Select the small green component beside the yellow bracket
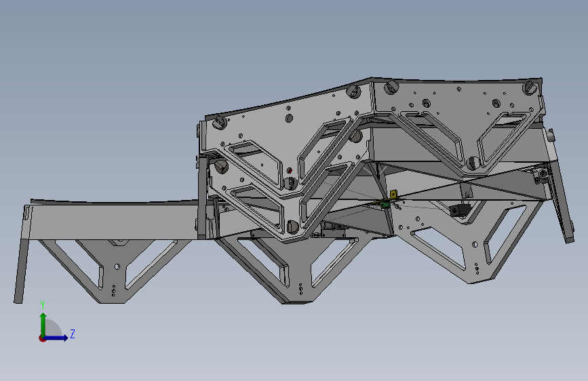The height and width of the screenshot is (381, 588). pyautogui.click(x=385, y=204)
